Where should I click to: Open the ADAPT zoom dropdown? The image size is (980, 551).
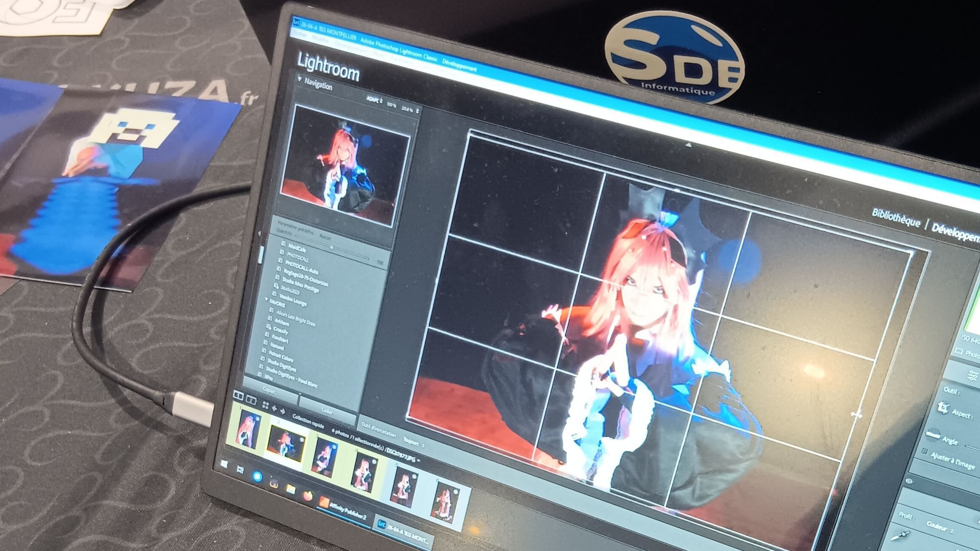coord(374,100)
